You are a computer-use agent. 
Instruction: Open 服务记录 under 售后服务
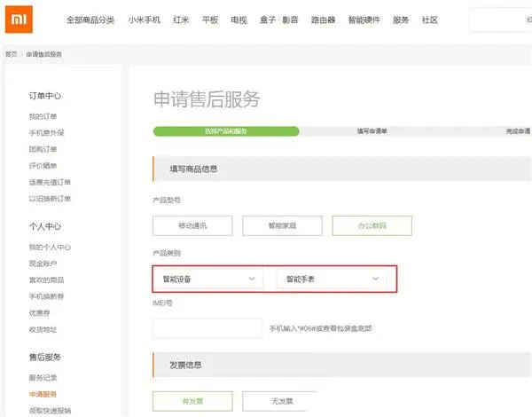43,378
